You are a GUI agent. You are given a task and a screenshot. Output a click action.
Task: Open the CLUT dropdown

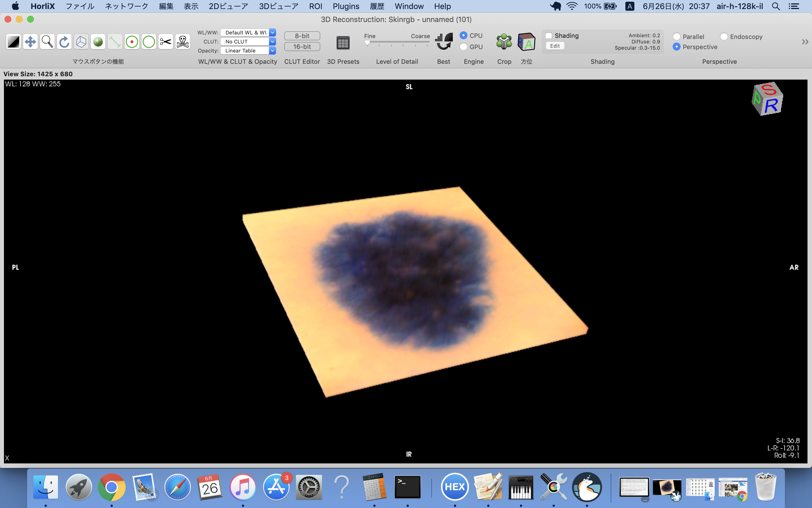pos(248,42)
